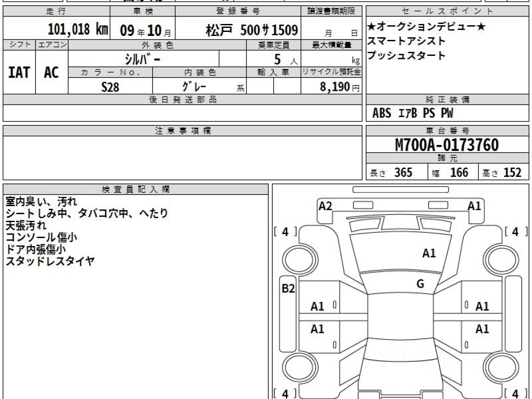Select seating capacity 5 人

click(x=286, y=59)
